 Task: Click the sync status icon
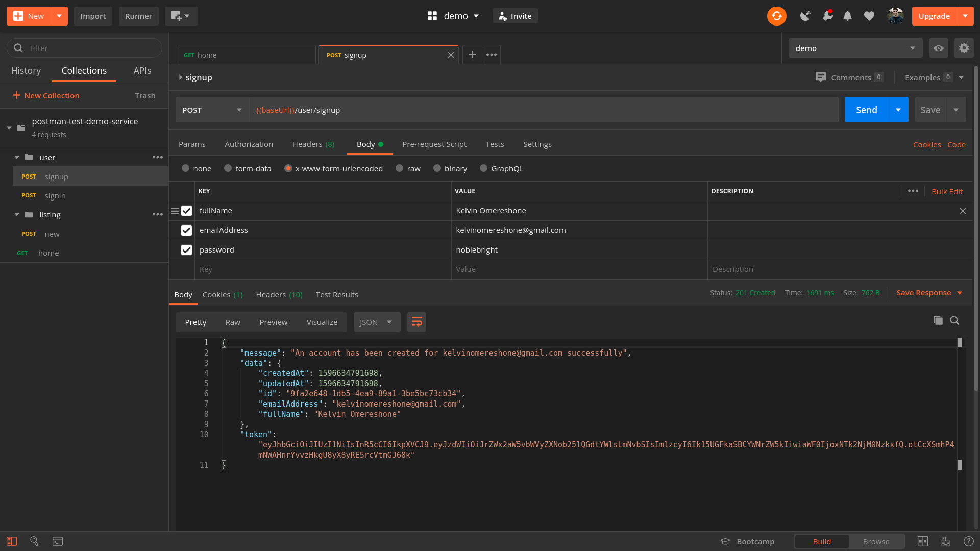click(x=776, y=16)
